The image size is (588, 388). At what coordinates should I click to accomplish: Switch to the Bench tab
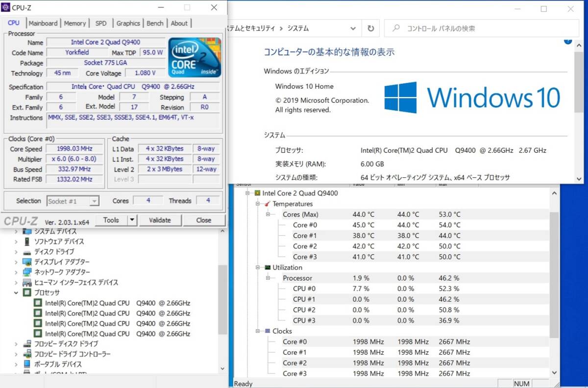pos(155,23)
